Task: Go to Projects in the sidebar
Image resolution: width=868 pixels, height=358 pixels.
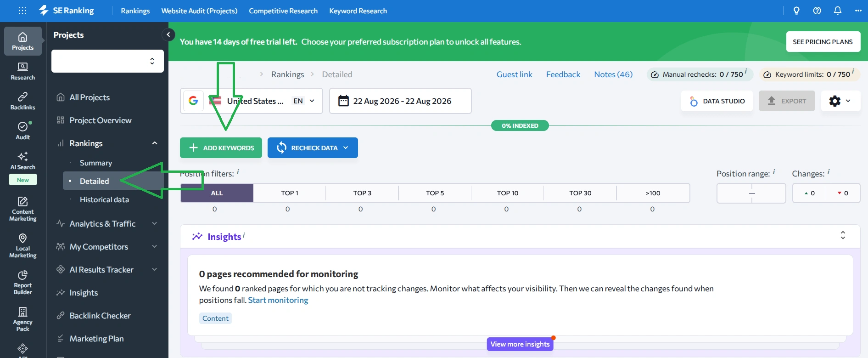Action: tap(23, 41)
